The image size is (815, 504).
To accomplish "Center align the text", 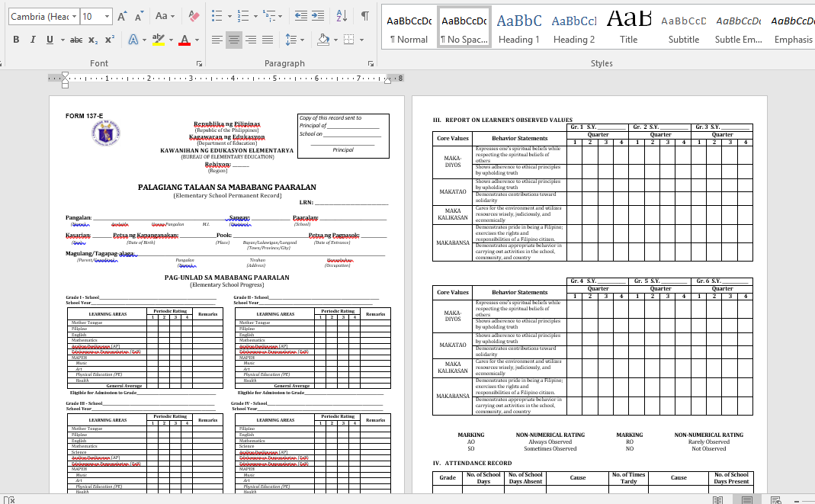I will click(234, 40).
